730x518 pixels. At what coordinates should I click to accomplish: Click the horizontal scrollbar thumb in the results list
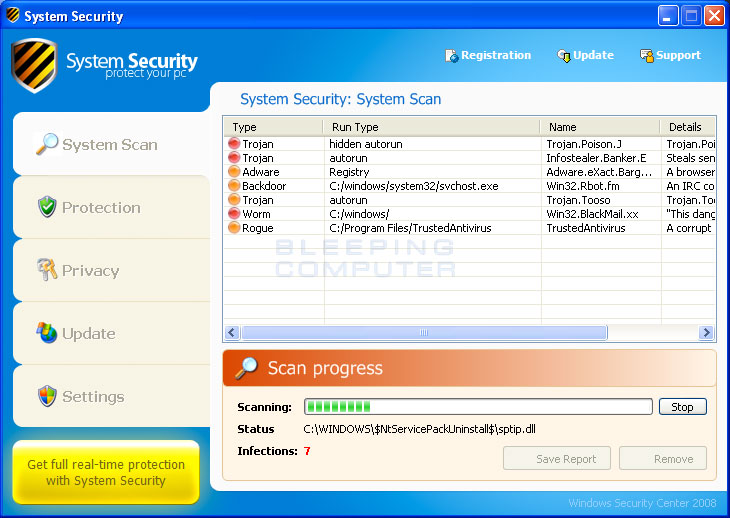(x=424, y=332)
